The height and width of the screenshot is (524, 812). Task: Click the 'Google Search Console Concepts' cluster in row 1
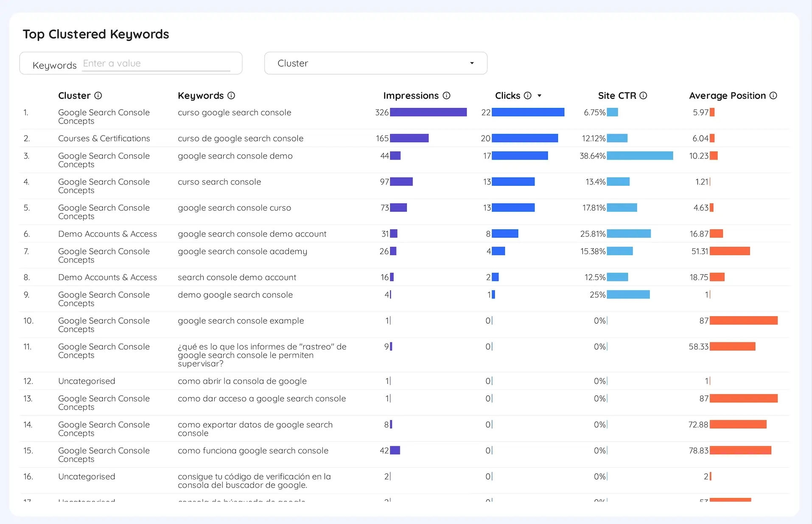[x=104, y=117]
